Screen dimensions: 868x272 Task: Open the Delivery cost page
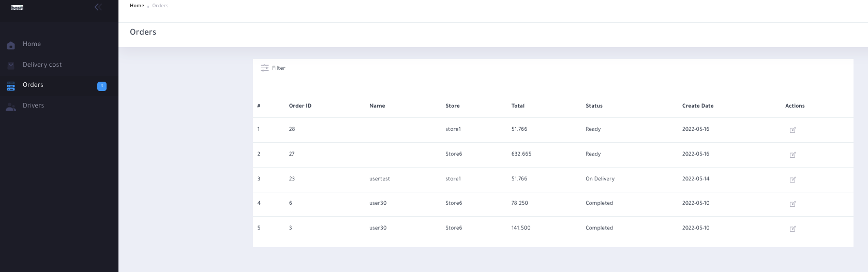click(42, 65)
